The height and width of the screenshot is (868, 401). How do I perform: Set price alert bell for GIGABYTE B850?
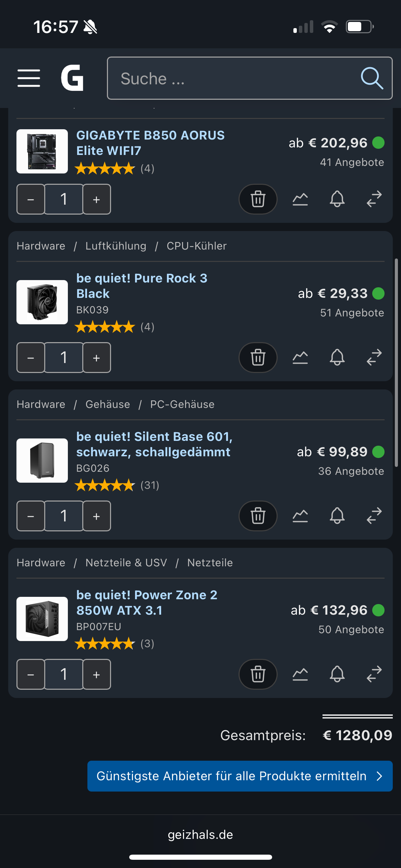(x=337, y=199)
